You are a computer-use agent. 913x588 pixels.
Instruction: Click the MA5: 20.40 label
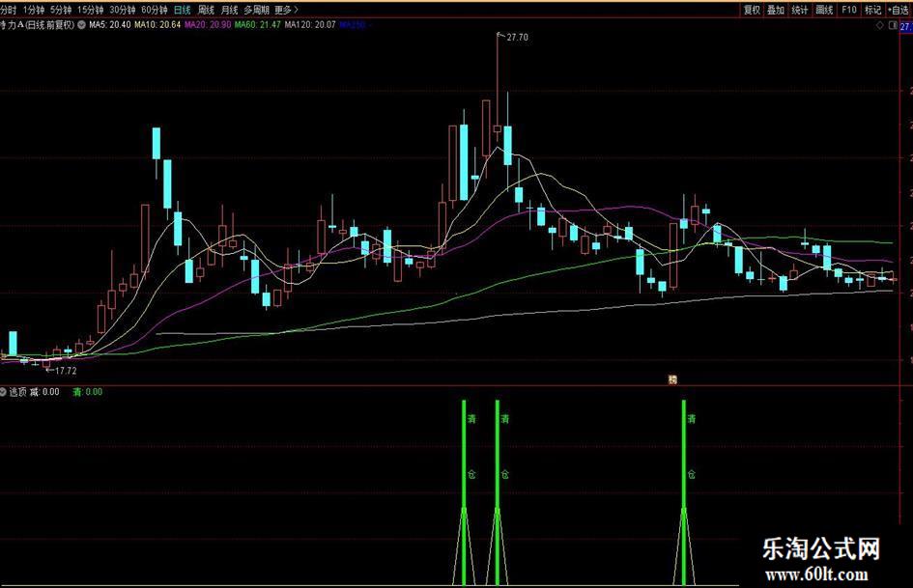[109, 25]
